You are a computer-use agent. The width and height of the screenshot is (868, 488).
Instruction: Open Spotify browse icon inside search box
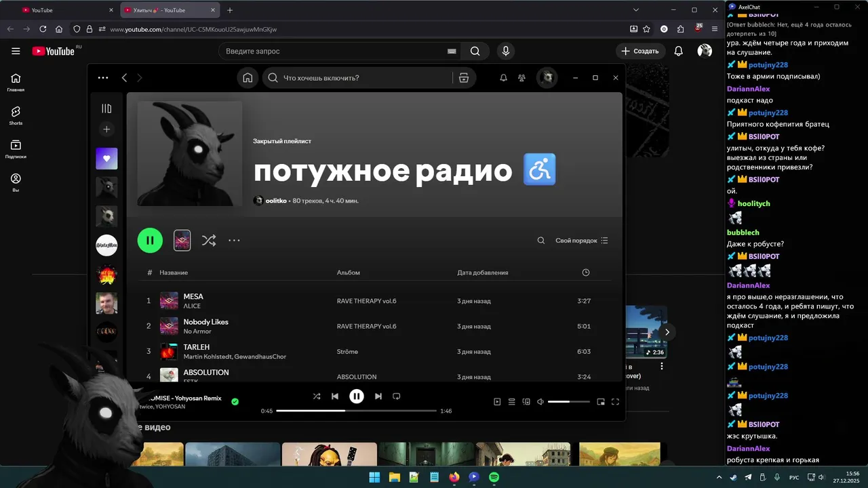click(464, 78)
